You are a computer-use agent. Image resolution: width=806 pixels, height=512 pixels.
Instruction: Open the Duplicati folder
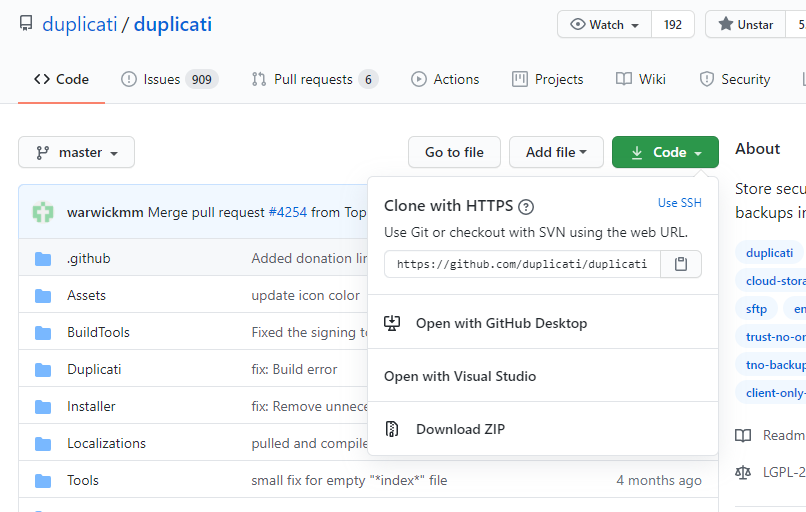click(x=94, y=370)
